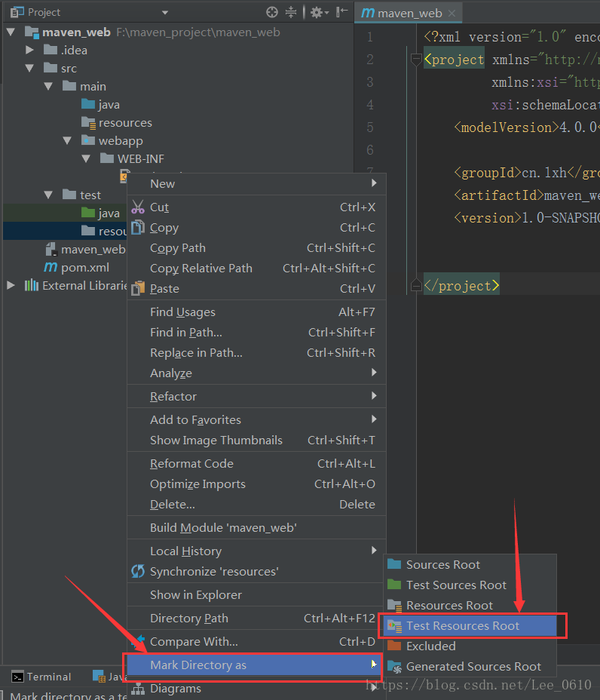Collapse the project tag fold marker
This screenshot has width=600, height=700.
click(x=416, y=60)
